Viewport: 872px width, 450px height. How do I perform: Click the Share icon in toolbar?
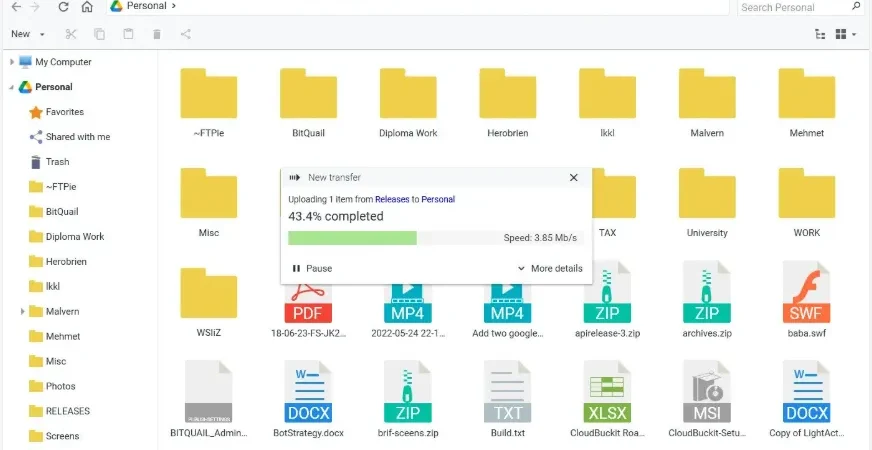(186, 34)
